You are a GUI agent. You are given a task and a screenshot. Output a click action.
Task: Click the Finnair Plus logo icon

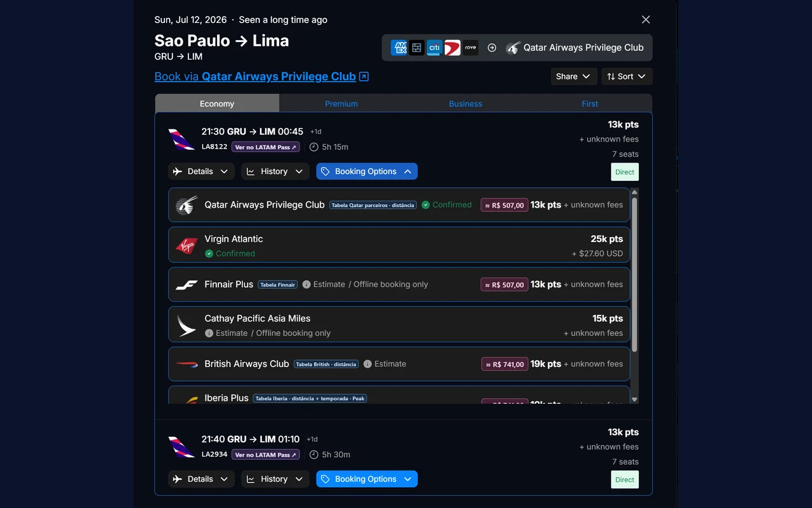click(187, 284)
